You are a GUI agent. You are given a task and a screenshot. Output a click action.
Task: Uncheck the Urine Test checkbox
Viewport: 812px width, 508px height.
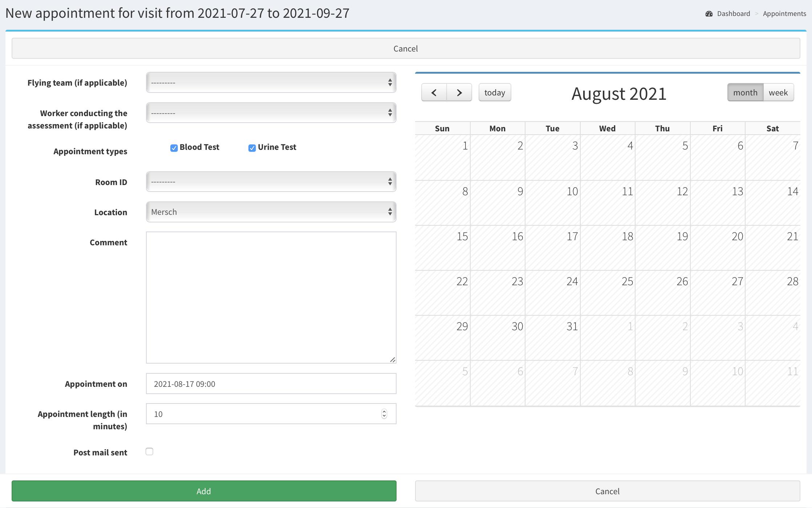coord(252,148)
